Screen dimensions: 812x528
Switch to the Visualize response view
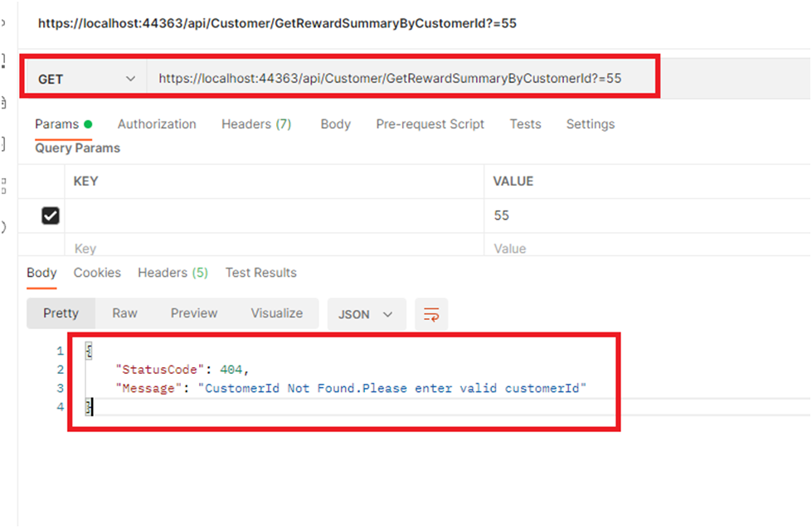pyautogui.click(x=276, y=313)
